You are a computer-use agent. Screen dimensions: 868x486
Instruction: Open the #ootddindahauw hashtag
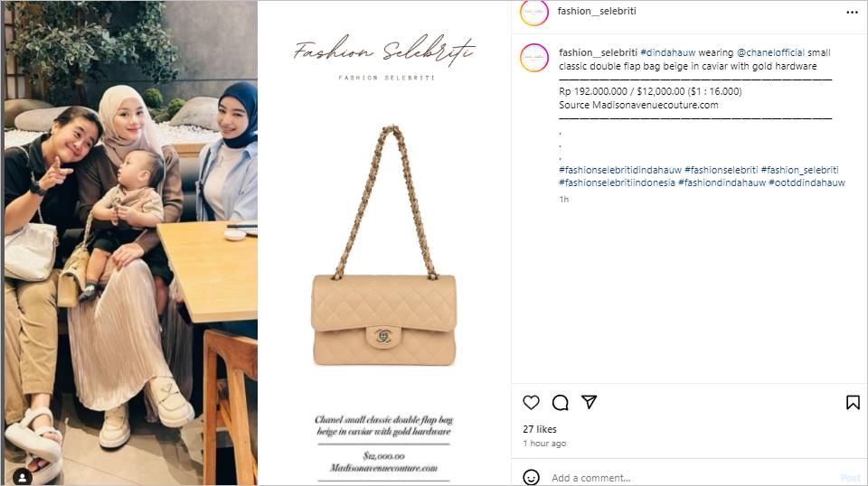pos(807,182)
